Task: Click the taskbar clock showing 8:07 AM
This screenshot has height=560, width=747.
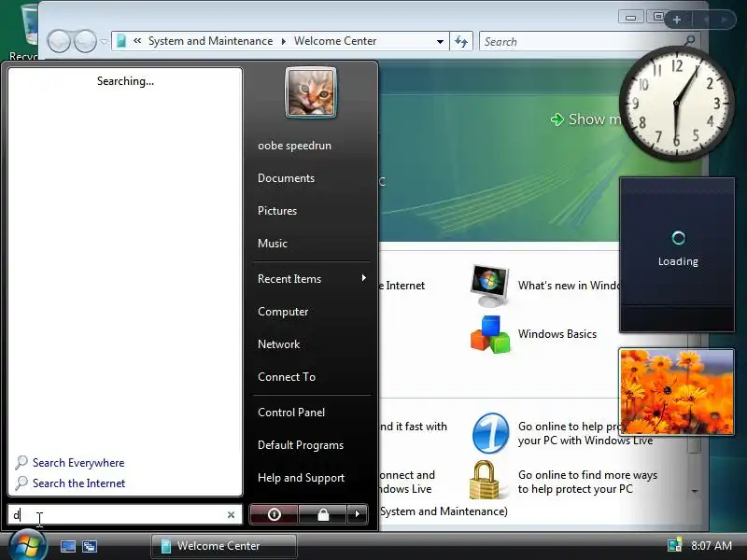Action: coord(712,546)
